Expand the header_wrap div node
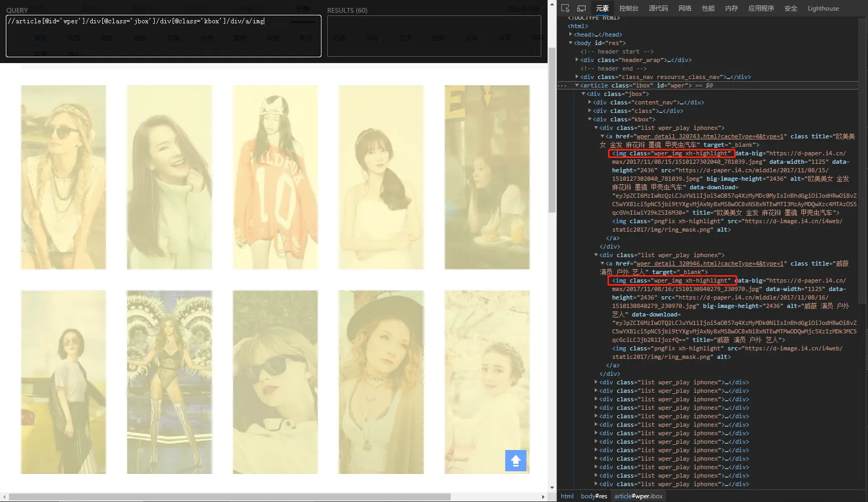 click(577, 60)
